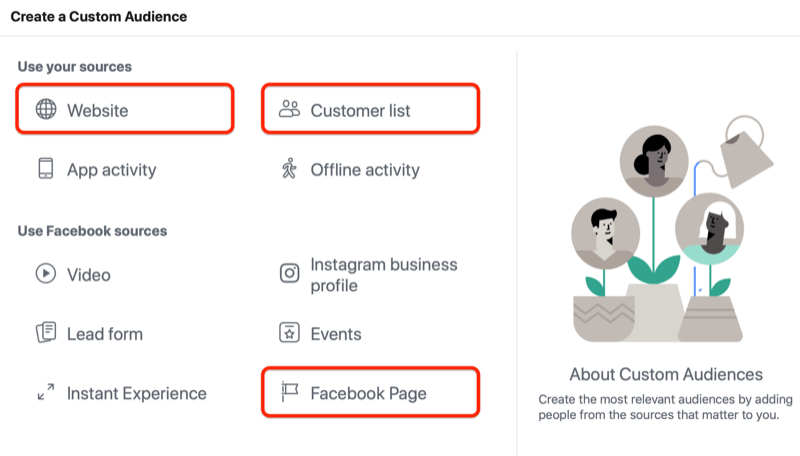Click the walking person icon for Offline activity
Viewport: 800px width, 456px height.
pos(290,169)
